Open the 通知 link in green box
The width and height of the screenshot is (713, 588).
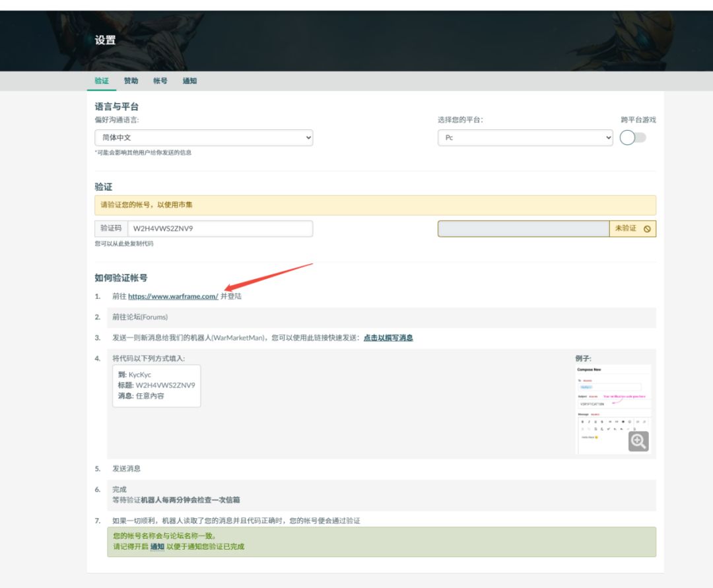coord(157,546)
